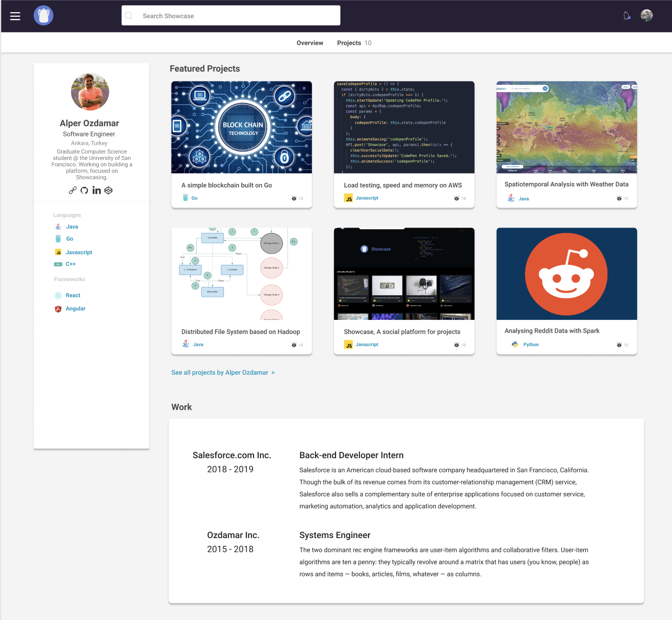Click views eye icon on blockchain card
Screen dimensions: 672x620
point(294,198)
